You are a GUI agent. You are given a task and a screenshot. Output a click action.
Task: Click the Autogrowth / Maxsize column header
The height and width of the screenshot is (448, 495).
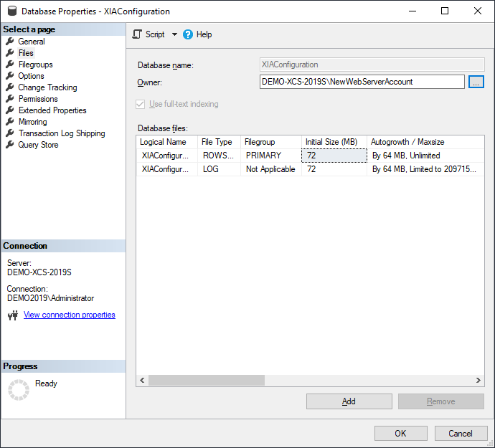[425, 142]
